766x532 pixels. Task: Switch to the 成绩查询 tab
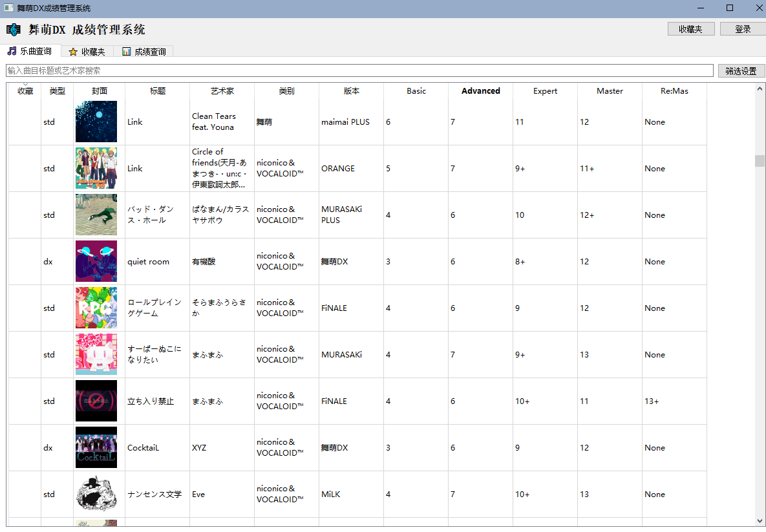tap(144, 51)
